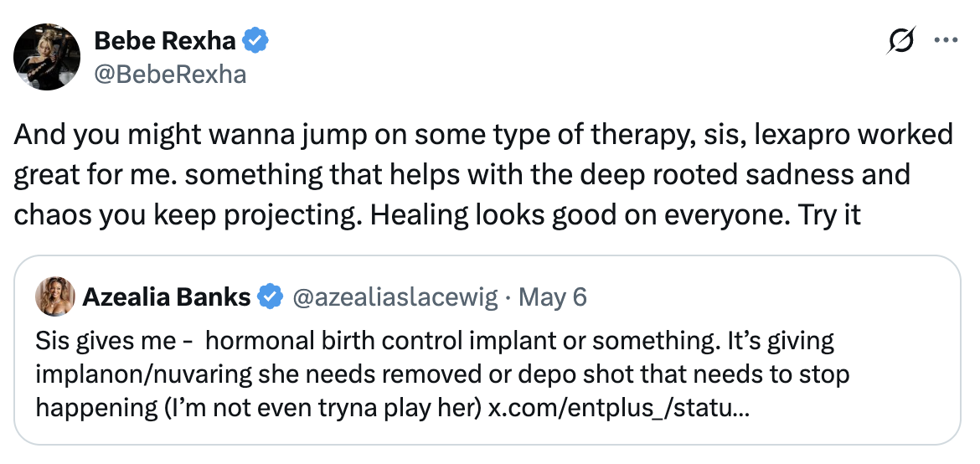Click the May 6 timestamp

click(553, 296)
